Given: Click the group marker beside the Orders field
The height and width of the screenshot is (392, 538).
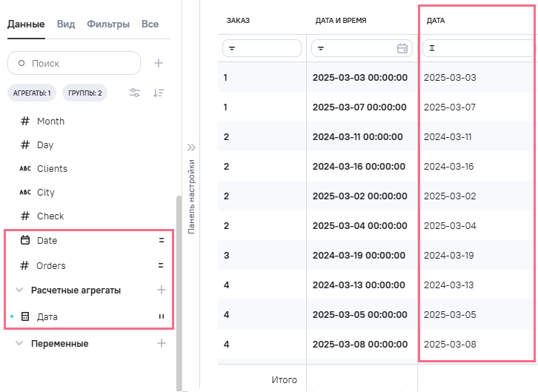Looking at the screenshot, I should pyautogui.click(x=161, y=265).
